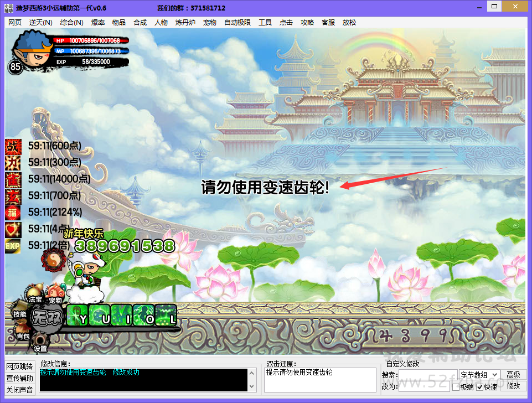Viewport: 532px width, 403px height.
Task: Click the 玄 buff icon
Action: coord(13,197)
